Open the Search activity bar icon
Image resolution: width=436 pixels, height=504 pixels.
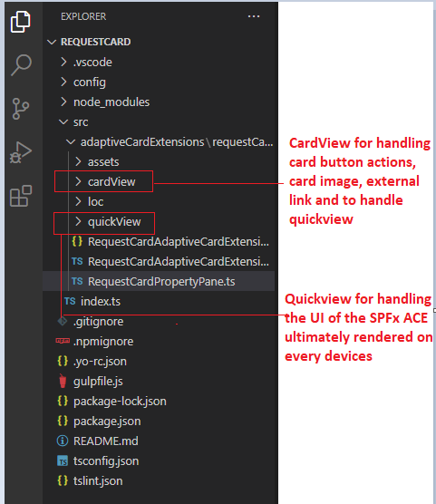pyautogui.click(x=21, y=65)
